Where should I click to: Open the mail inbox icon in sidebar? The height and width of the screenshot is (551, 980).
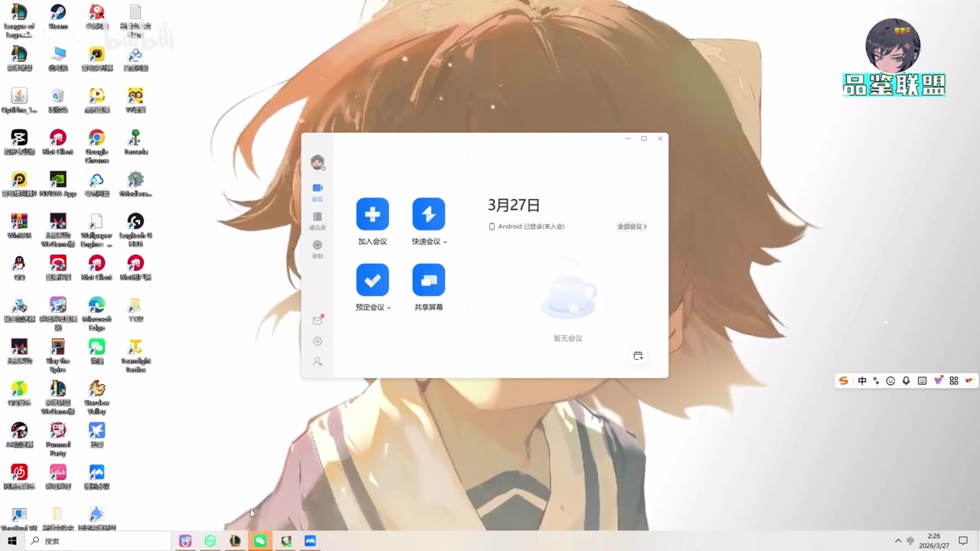pyautogui.click(x=318, y=321)
